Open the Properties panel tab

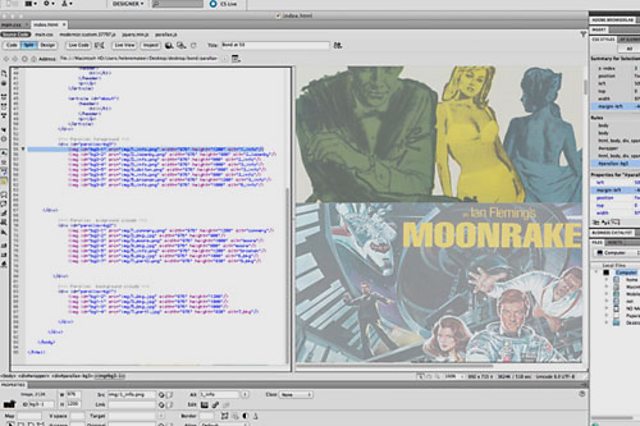coord(13,385)
